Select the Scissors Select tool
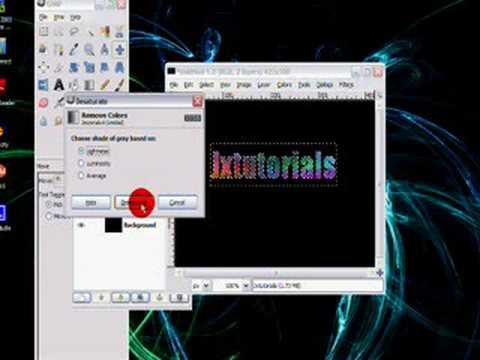Viewport: 480px width, 360px height. pos(120,32)
